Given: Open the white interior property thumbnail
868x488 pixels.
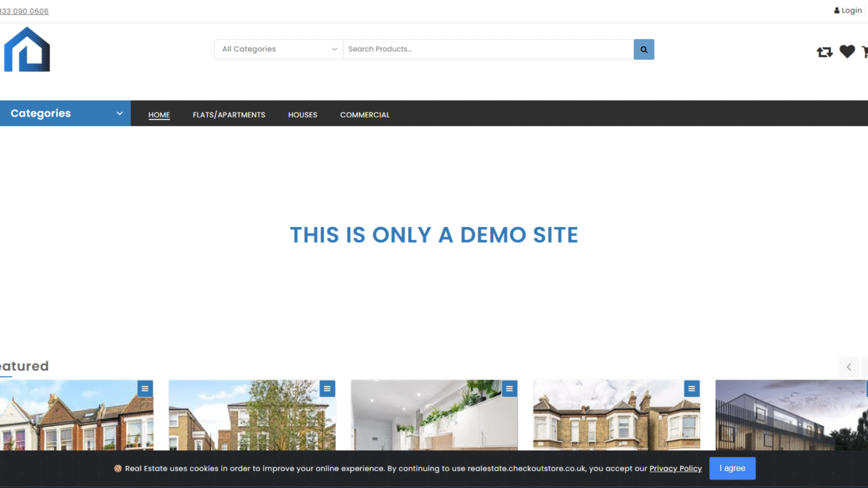Looking at the screenshot, I should point(434,415).
